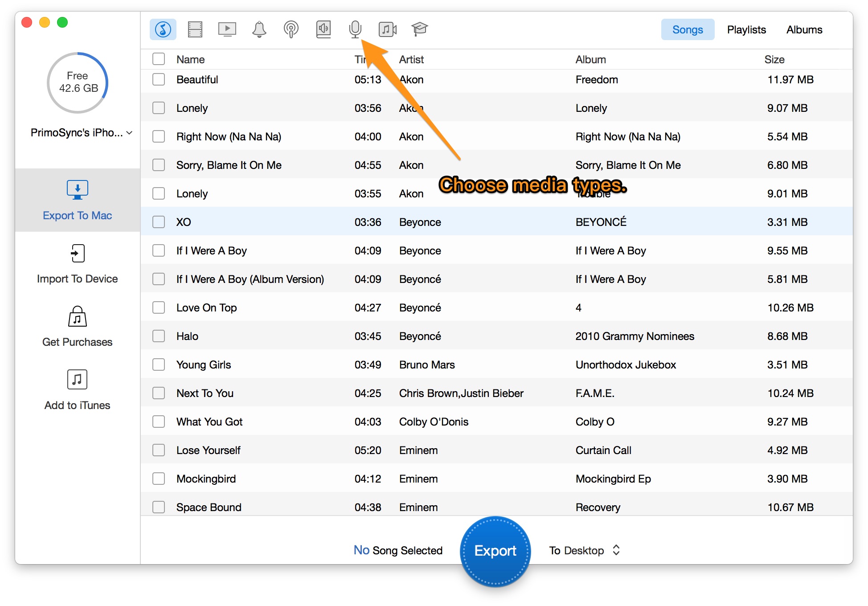Click the Import To Device icon
This screenshot has width=868, height=606.
tap(78, 253)
